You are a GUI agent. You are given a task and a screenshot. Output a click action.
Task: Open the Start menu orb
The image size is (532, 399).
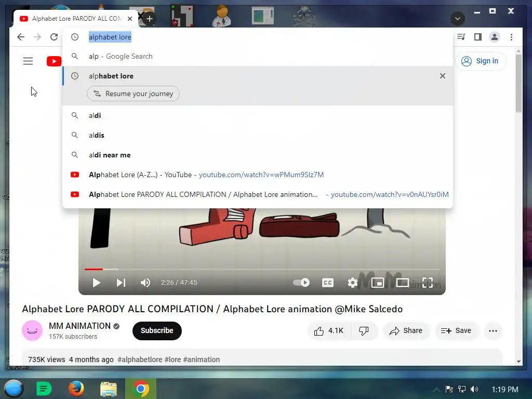(14, 389)
